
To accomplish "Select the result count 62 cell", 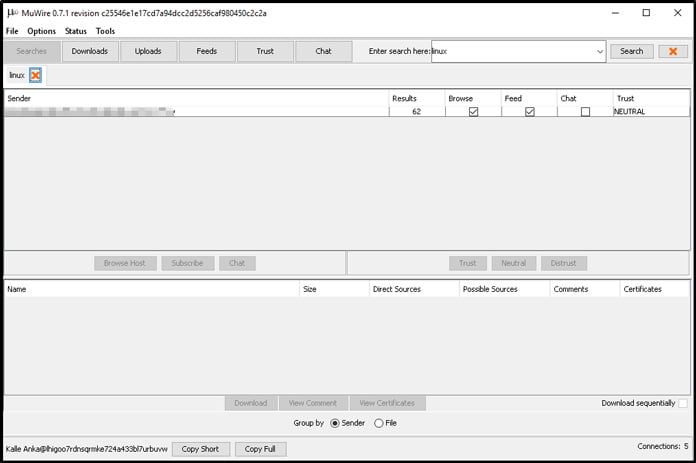I will tap(417, 111).
